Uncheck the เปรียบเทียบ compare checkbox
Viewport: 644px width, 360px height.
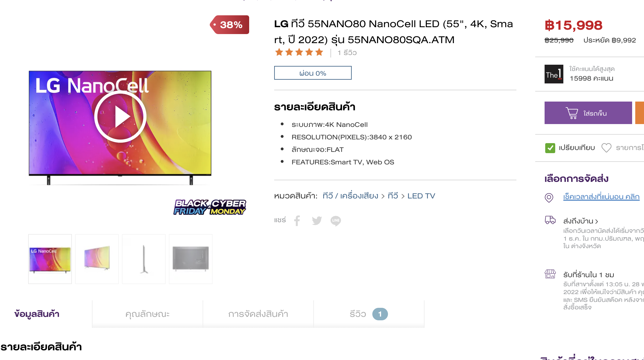click(550, 148)
